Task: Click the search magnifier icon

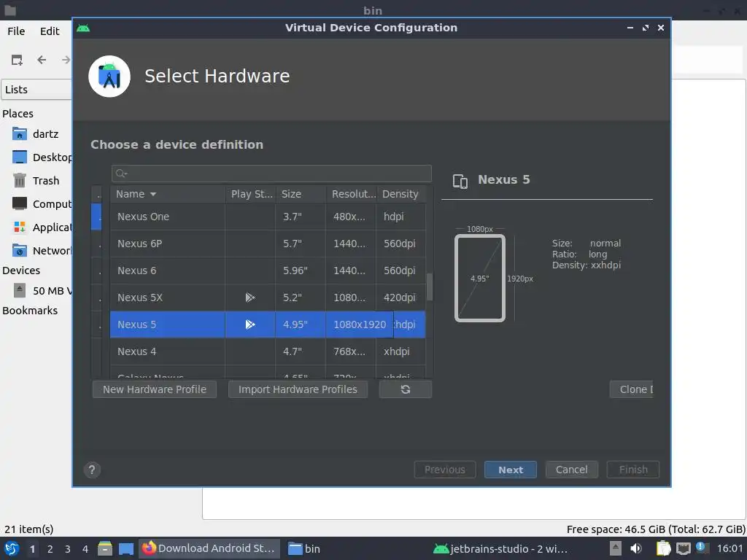Action: [x=121, y=174]
